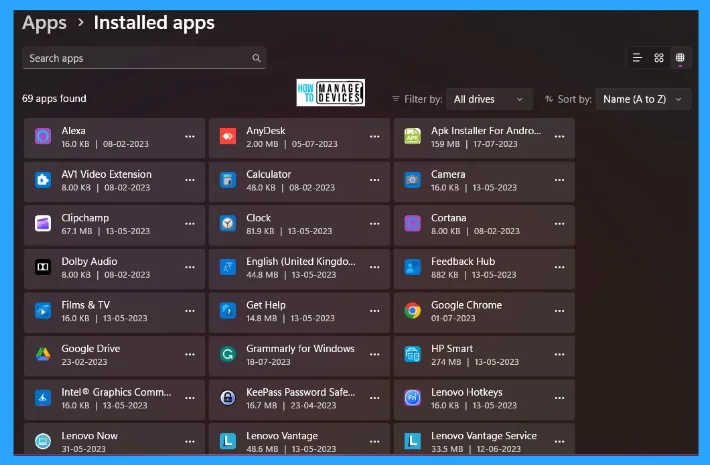
Task: Click the Feedback Hub icon
Action: 413,267
